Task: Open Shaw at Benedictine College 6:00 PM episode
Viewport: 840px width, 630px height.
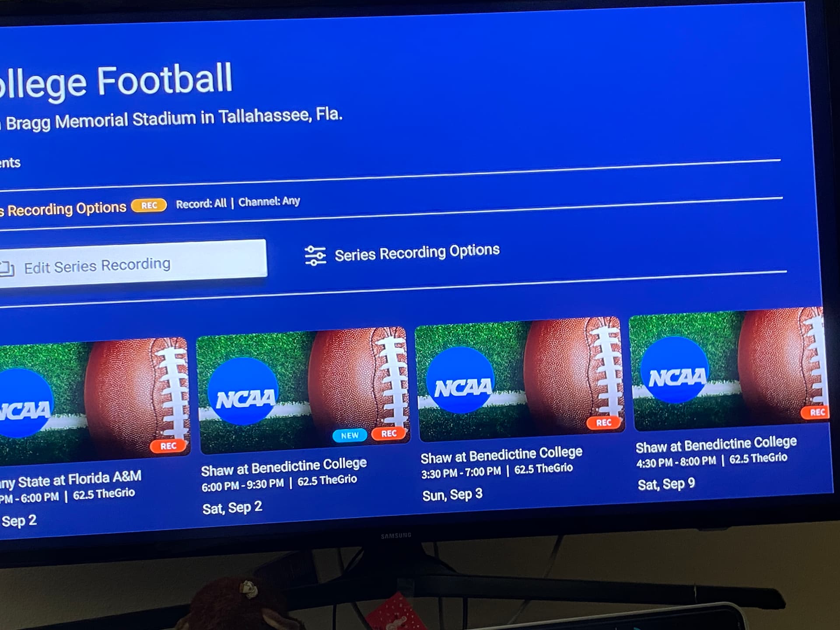Action: (x=283, y=467)
